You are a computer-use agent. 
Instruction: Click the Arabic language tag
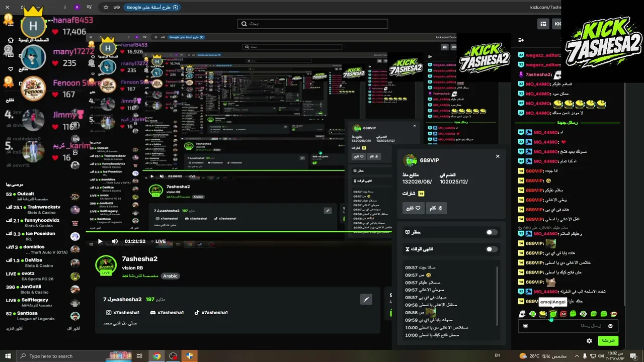[170, 276]
